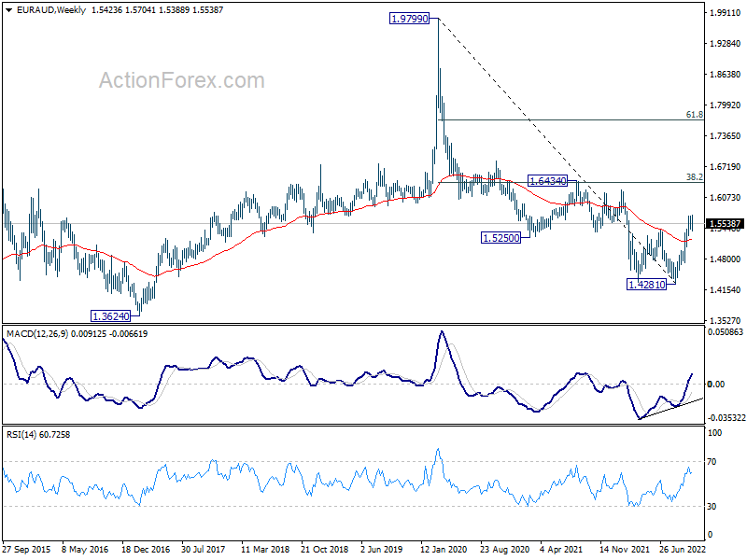Click the RSI 70 overbought level label
Image resolution: width=747 pixels, height=560 pixels.
(712, 462)
